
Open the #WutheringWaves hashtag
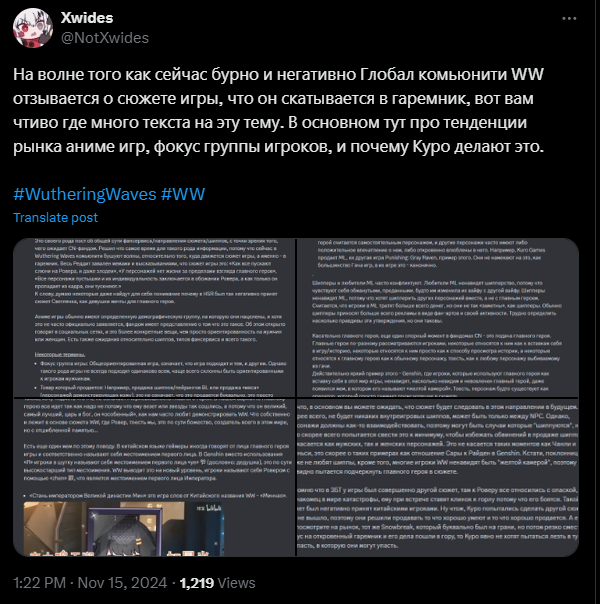(x=85, y=194)
